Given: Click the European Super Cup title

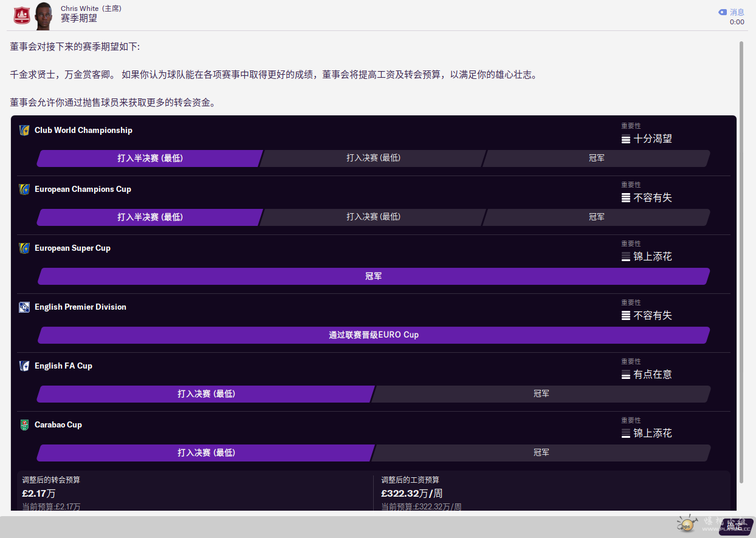Looking at the screenshot, I should (72, 248).
